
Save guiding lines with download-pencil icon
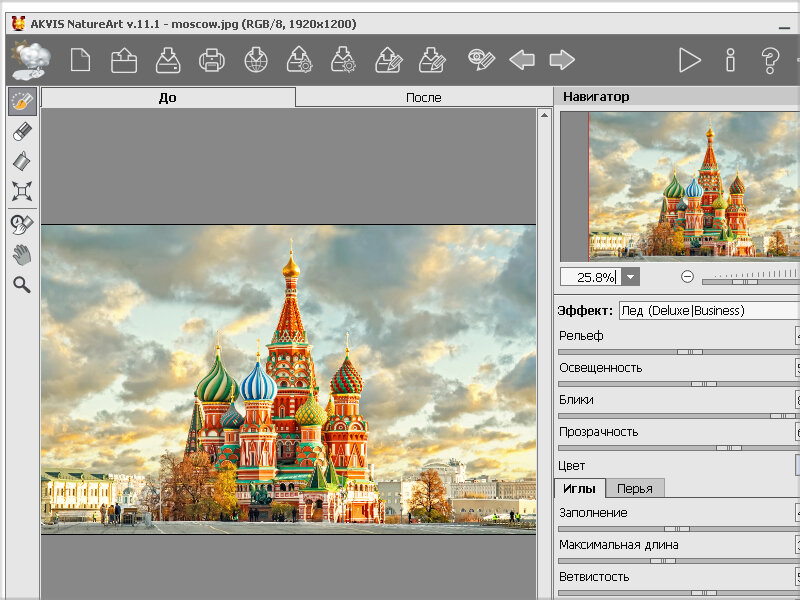pyautogui.click(x=432, y=60)
